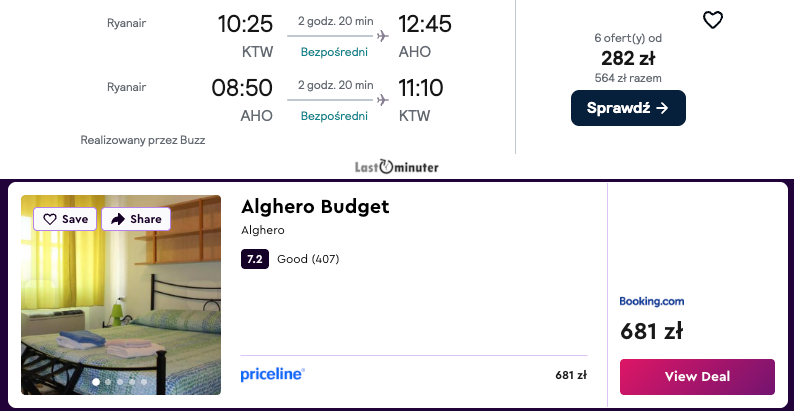Image resolution: width=794 pixels, height=411 pixels.
Task: Click the 10:25 KTW departure time
Action: (x=245, y=24)
